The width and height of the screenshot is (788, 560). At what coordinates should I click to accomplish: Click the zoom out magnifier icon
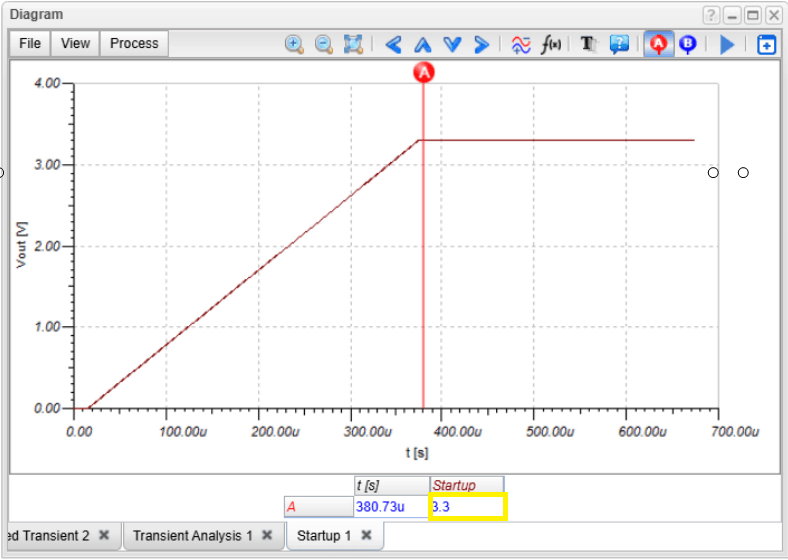[x=324, y=44]
